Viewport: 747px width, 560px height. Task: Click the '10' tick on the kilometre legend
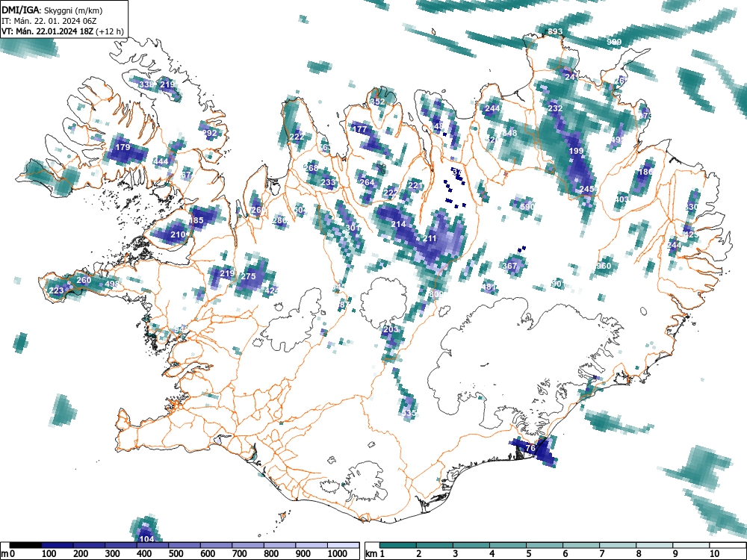click(x=714, y=553)
